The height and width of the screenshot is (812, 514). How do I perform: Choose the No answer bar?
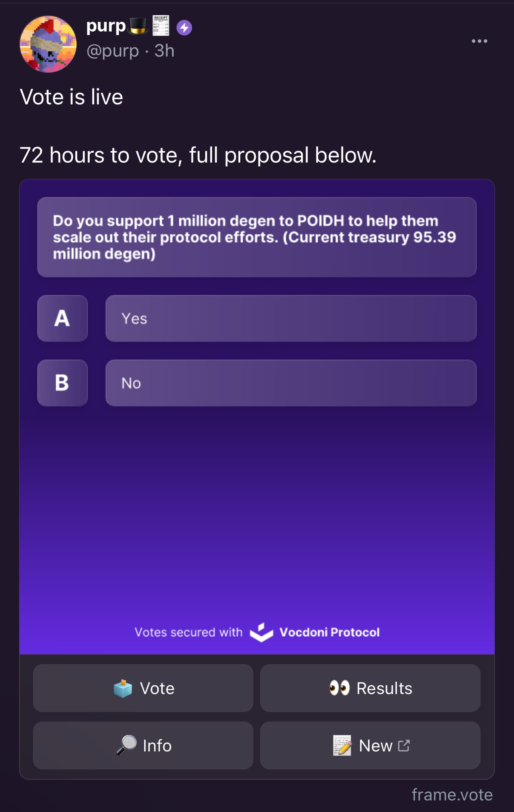coord(291,383)
